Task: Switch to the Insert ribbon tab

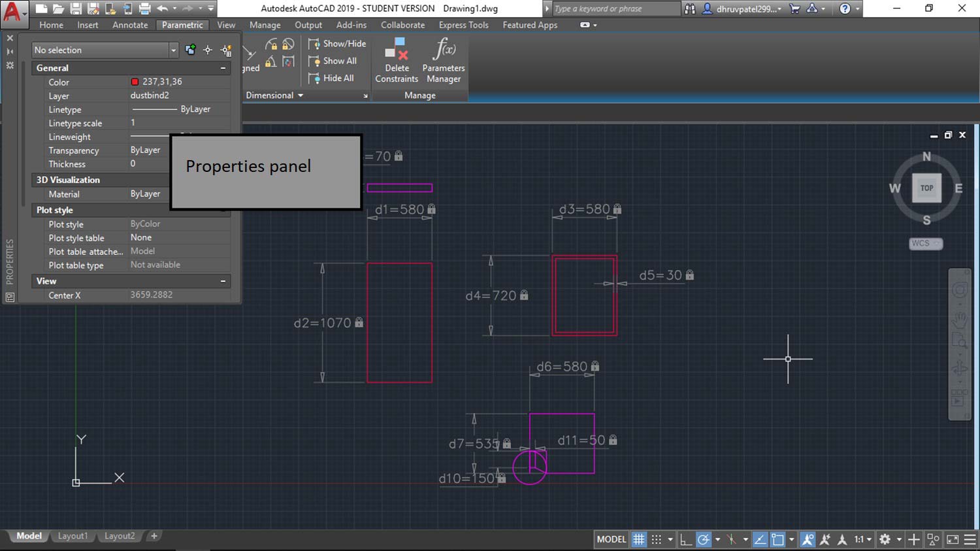Action: point(88,25)
